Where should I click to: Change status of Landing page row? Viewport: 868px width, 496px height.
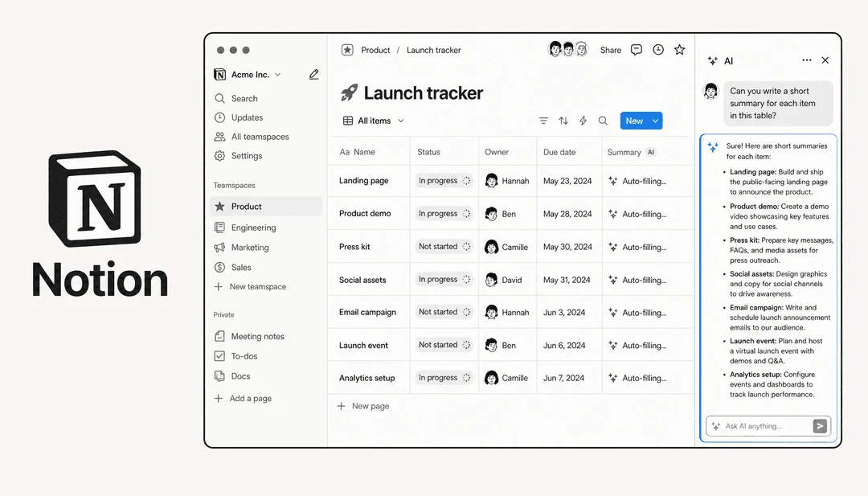point(444,180)
